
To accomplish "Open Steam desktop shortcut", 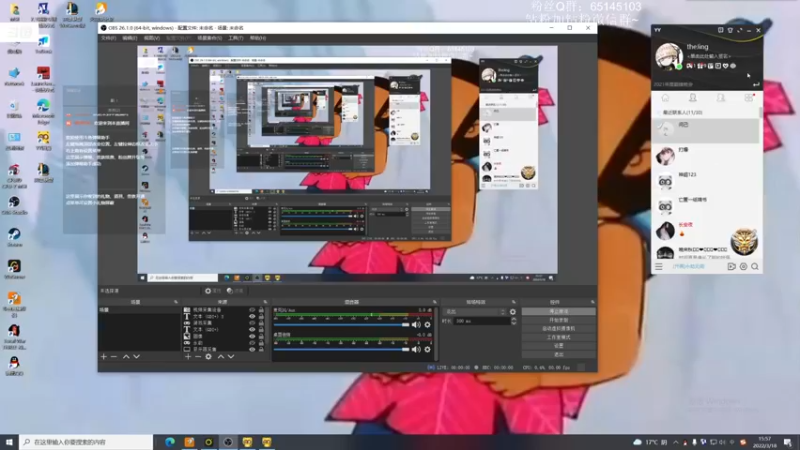I will coord(14,237).
